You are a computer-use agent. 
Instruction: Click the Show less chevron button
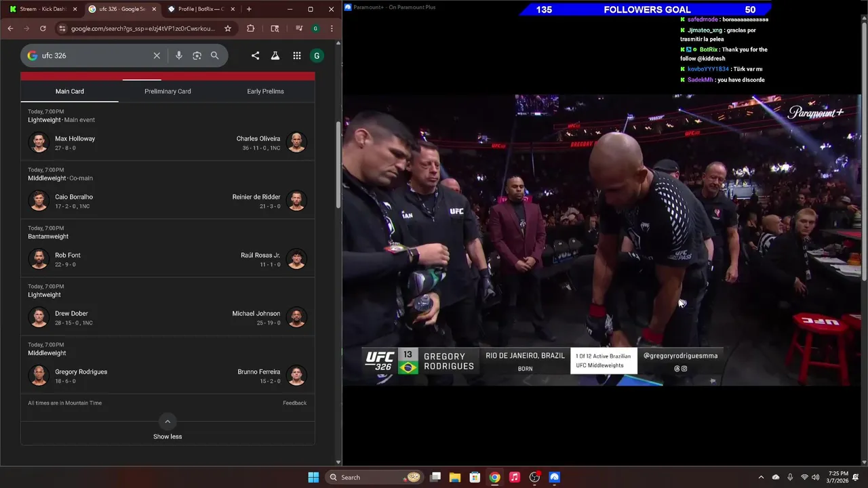167,421
